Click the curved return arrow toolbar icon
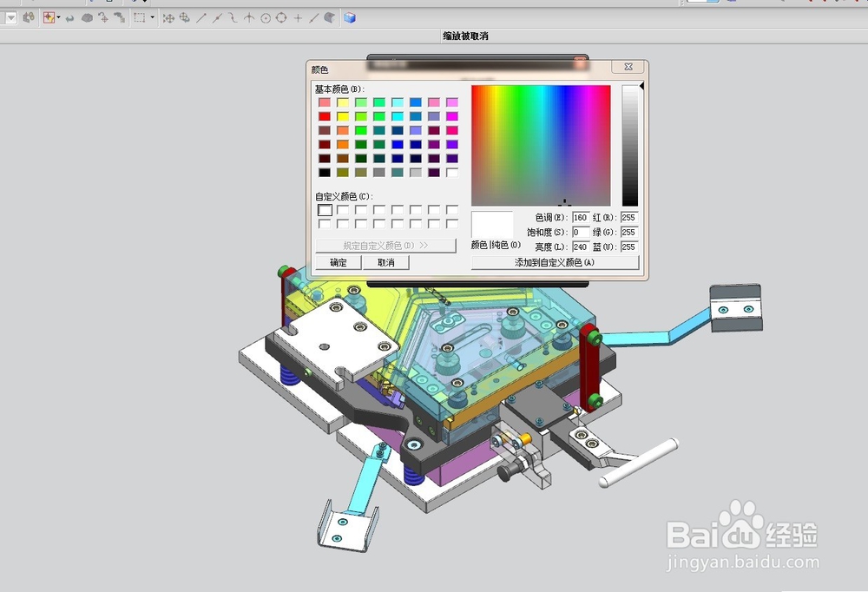868x592 pixels. (x=69, y=18)
